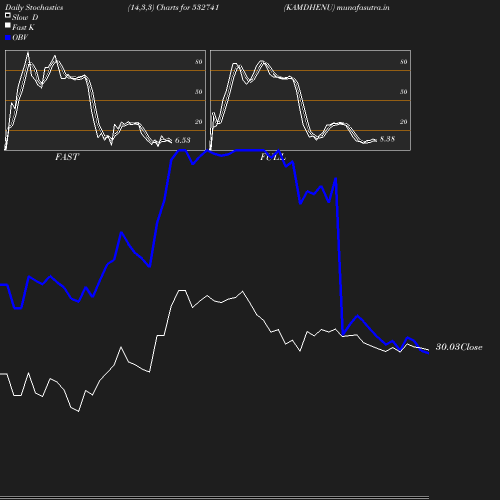Click the 'Daily Stochastics' title text
The height and width of the screenshot is (500, 500).
tap(34, 8)
